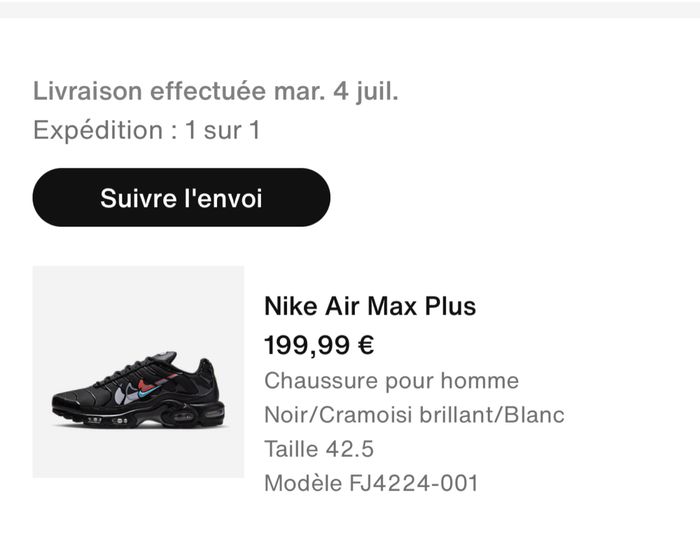700x554 pixels.
Task: Select the Chaussure pour homme description
Action: coord(391,381)
